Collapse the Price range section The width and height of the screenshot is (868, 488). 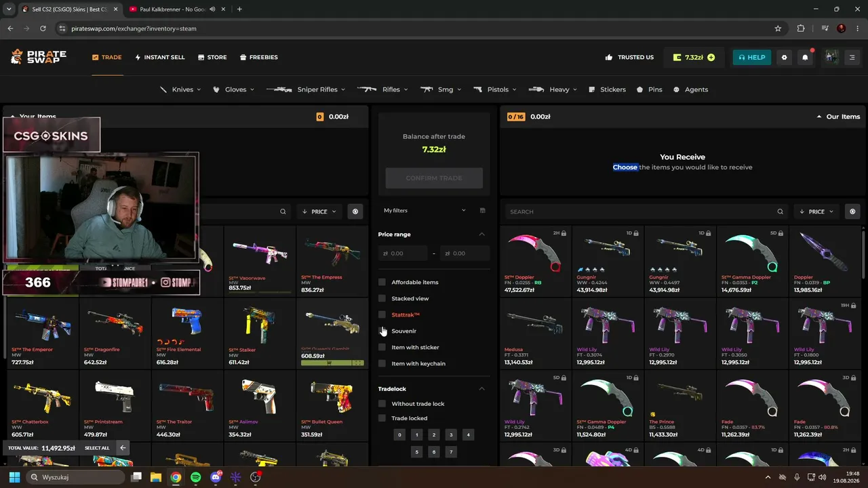[481, 235]
